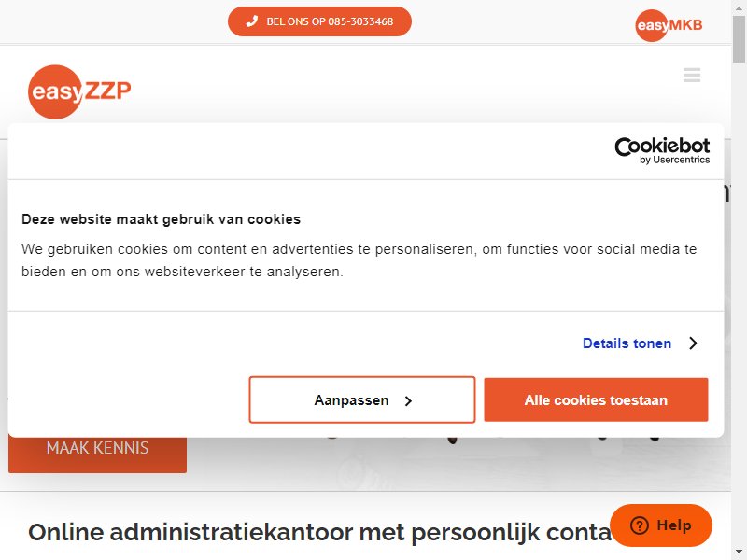Click the cookie banner title text
This screenshot has height=560, width=747.
coord(161,219)
